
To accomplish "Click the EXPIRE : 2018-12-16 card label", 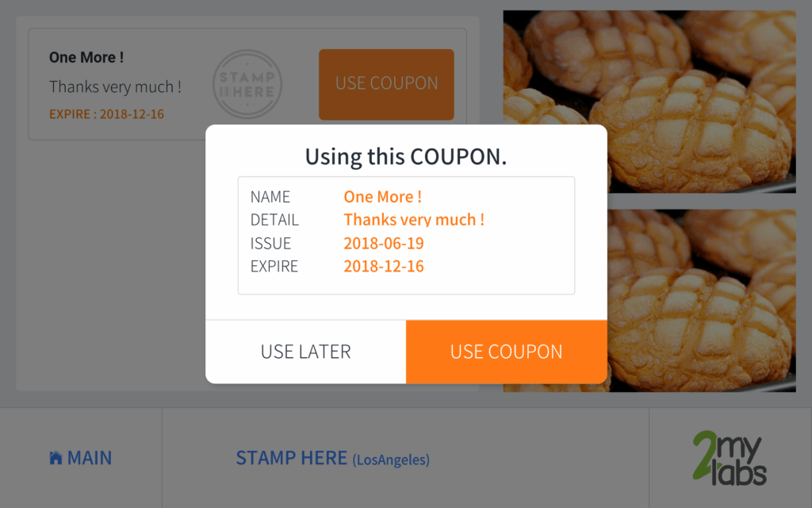I will click(x=107, y=114).
